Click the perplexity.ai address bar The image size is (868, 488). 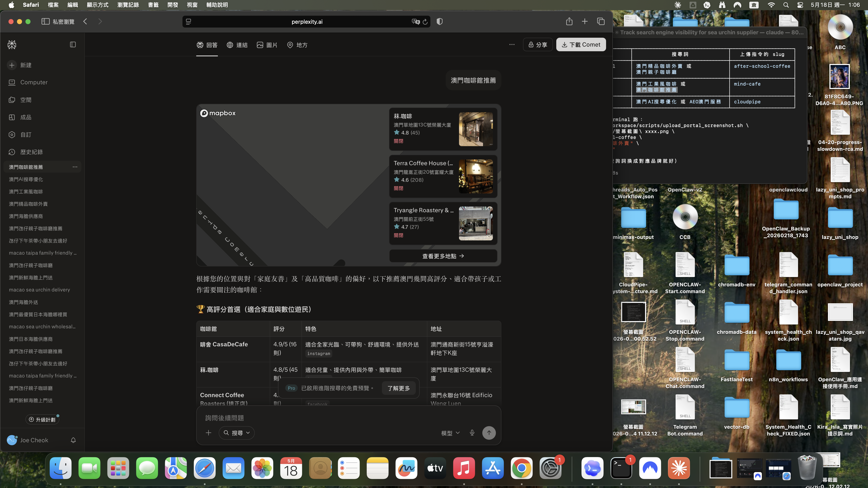(307, 22)
